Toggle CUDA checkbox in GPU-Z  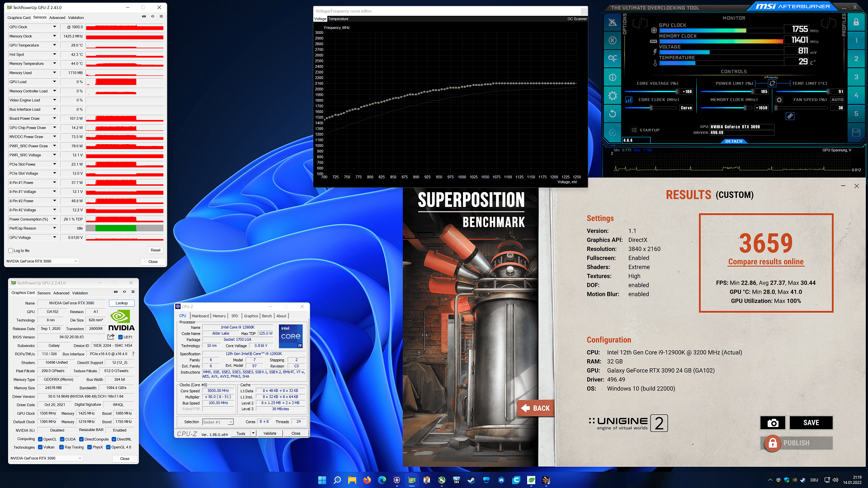point(62,439)
